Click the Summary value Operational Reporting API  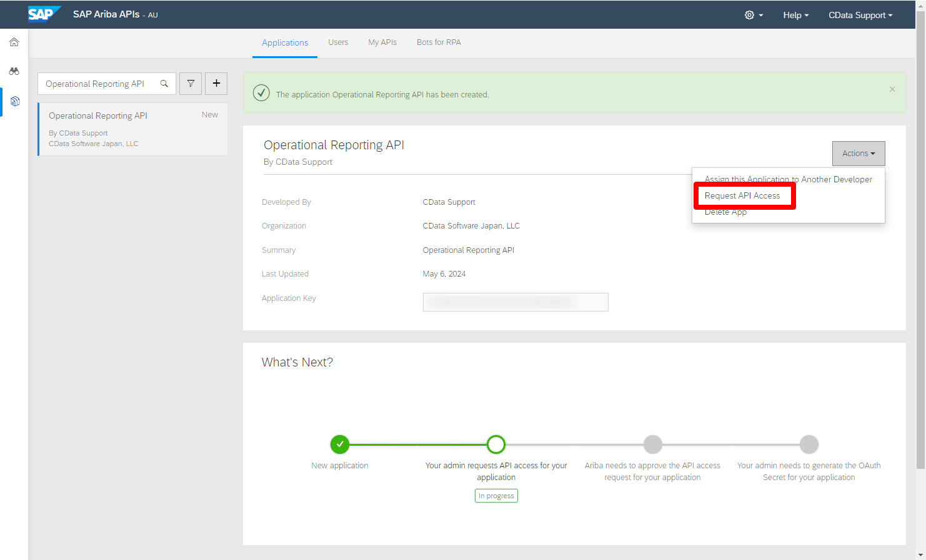pyautogui.click(x=469, y=250)
